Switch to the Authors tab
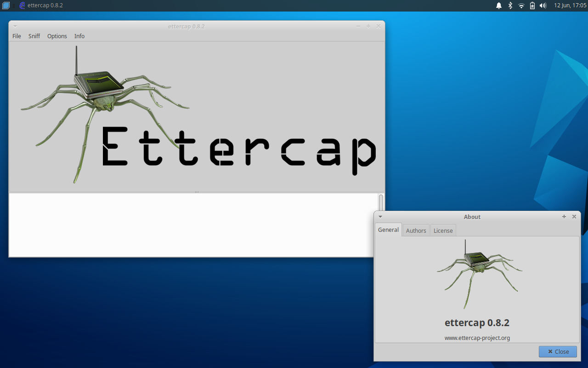The width and height of the screenshot is (588, 368). (x=416, y=230)
